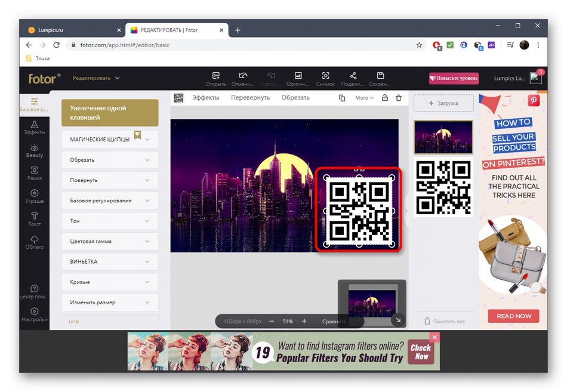The image size is (567, 392).
Task: Select the РЕДАКТИРОВАТЬ | Fotor tab
Action: coord(177,30)
